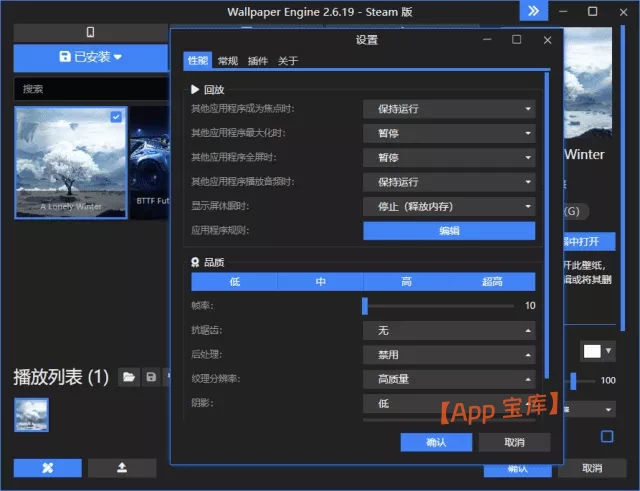
Task: Select the 低 quality preset
Action: pyautogui.click(x=234, y=282)
